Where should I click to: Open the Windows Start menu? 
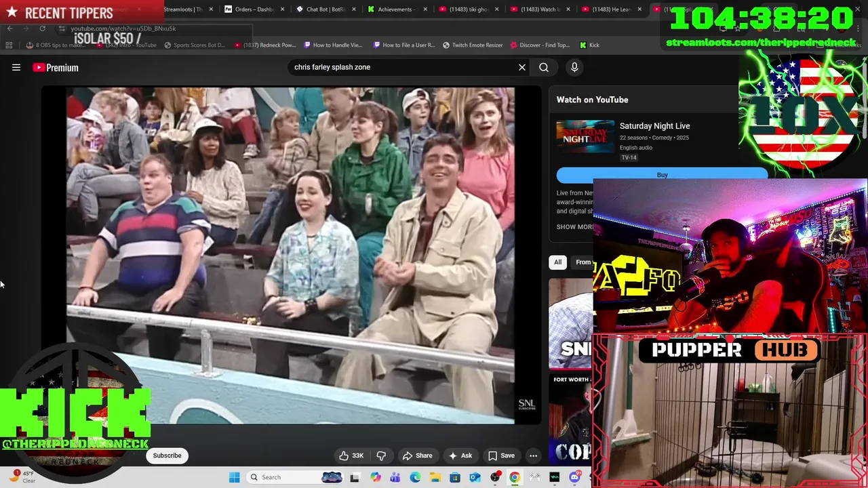pyautogui.click(x=234, y=477)
